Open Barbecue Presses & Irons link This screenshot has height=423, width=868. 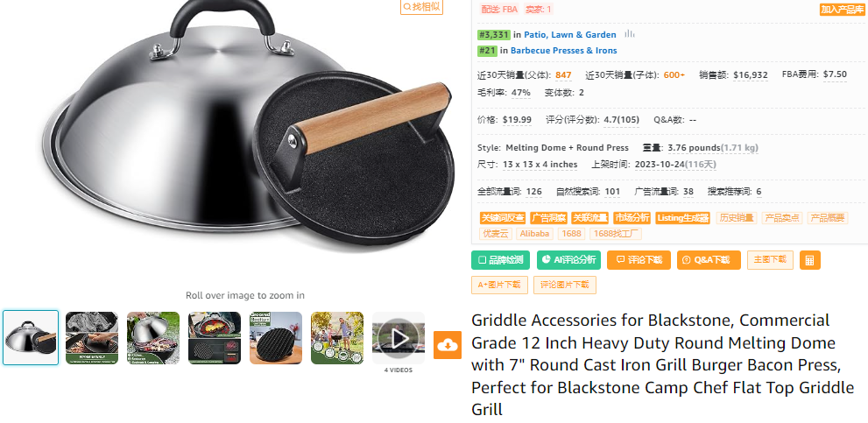tap(563, 51)
